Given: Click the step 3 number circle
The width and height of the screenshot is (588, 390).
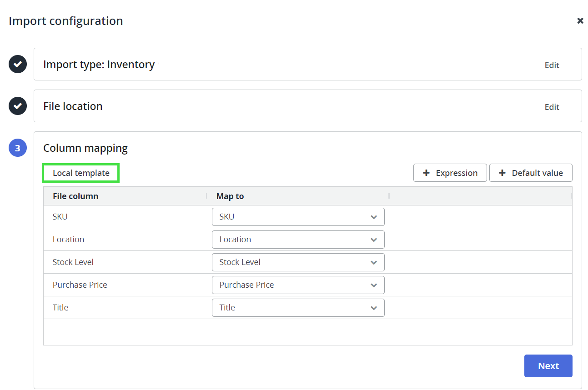Looking at the screenshot, I should (x=18, y=148).
